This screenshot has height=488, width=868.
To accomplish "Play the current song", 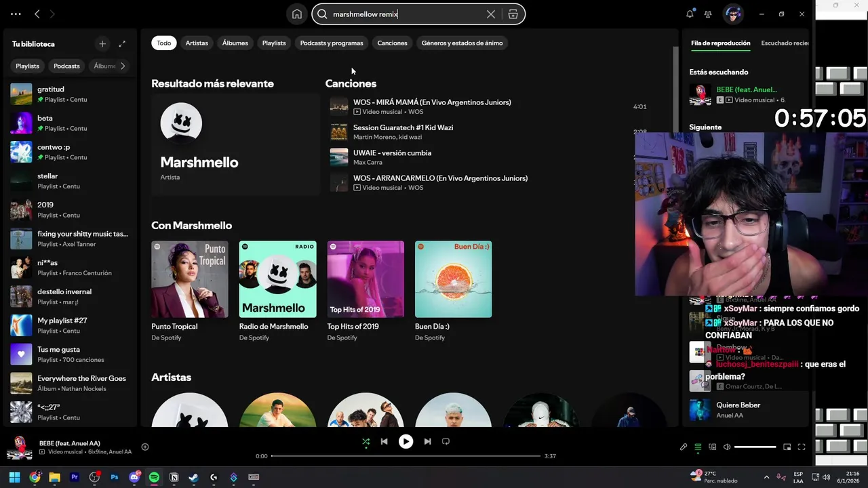I will [x=406, y=441].
